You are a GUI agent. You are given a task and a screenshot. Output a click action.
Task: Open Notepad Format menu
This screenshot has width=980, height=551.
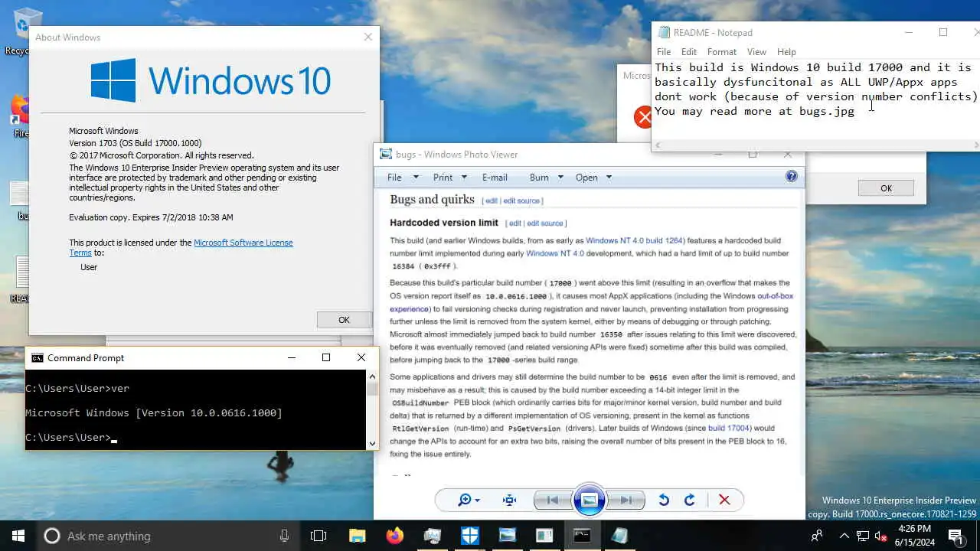722,52
